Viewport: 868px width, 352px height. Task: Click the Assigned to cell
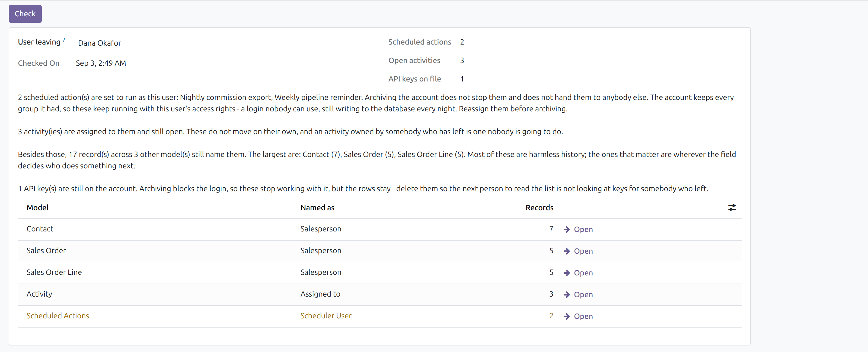(x=320, y=294)
